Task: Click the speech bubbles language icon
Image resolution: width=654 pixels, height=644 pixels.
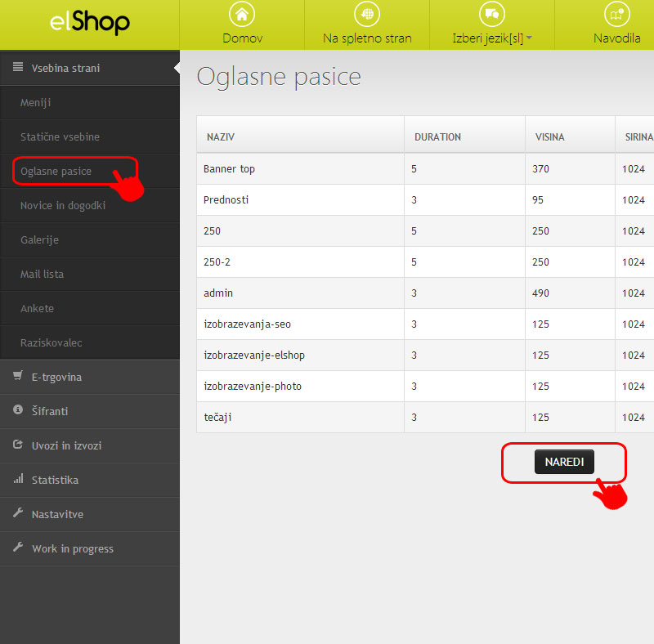Action: (492, 14)
